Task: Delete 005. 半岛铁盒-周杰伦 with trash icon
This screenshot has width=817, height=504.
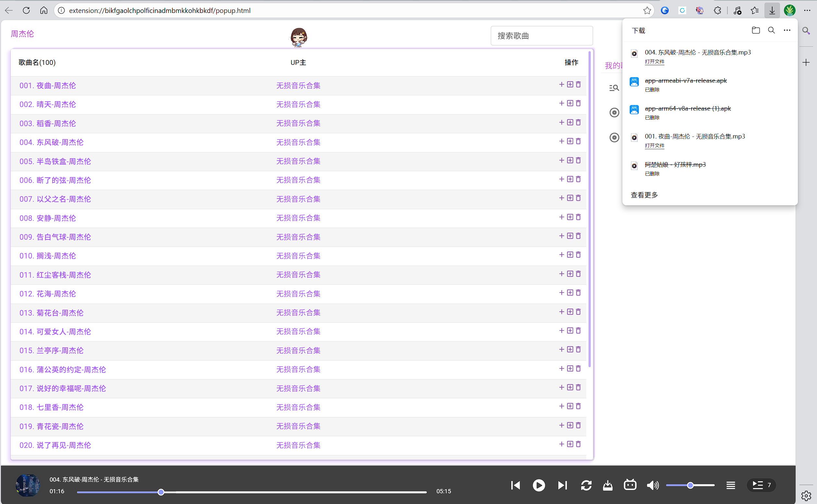Action: [578, 160]
